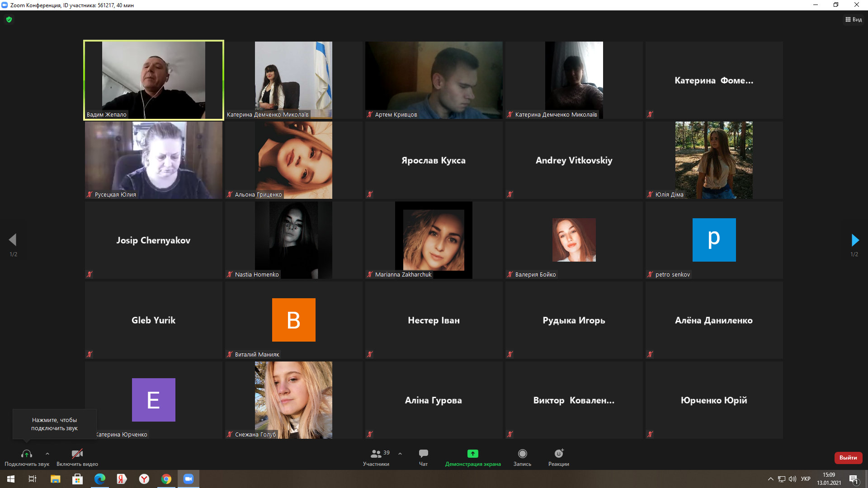Expand participants options caret
868x488 pixels.
click(400, 454)
